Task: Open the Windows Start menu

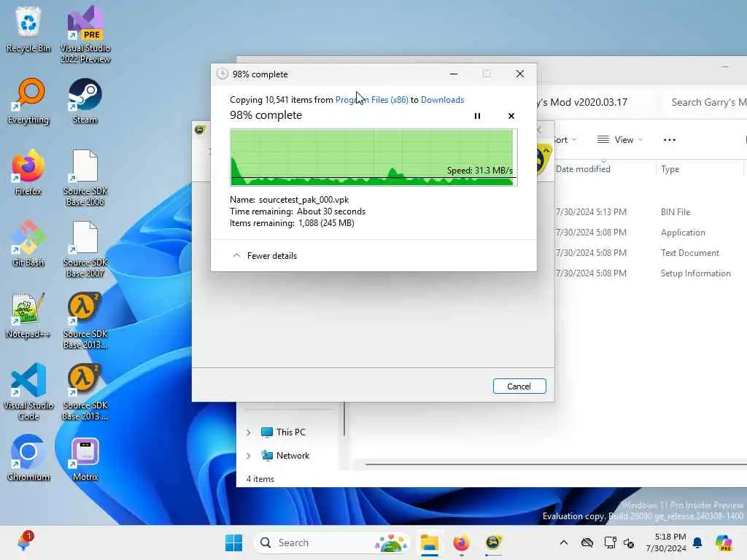Action: coord(233,542)
